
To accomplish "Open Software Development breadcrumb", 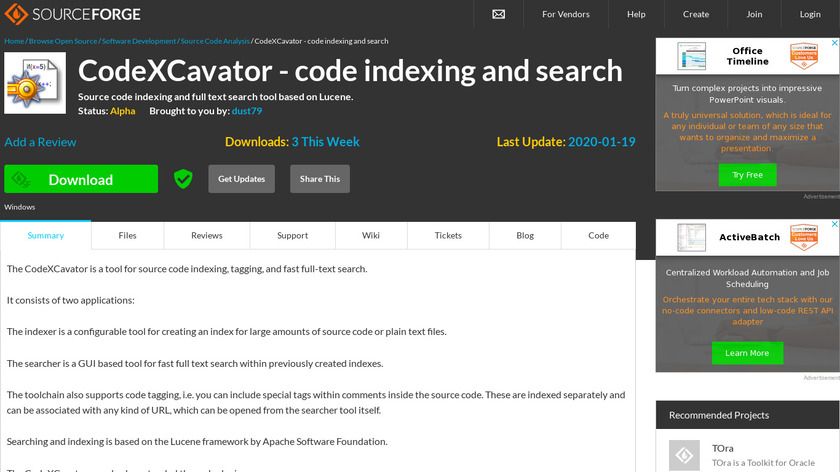I will click(139, 41).
